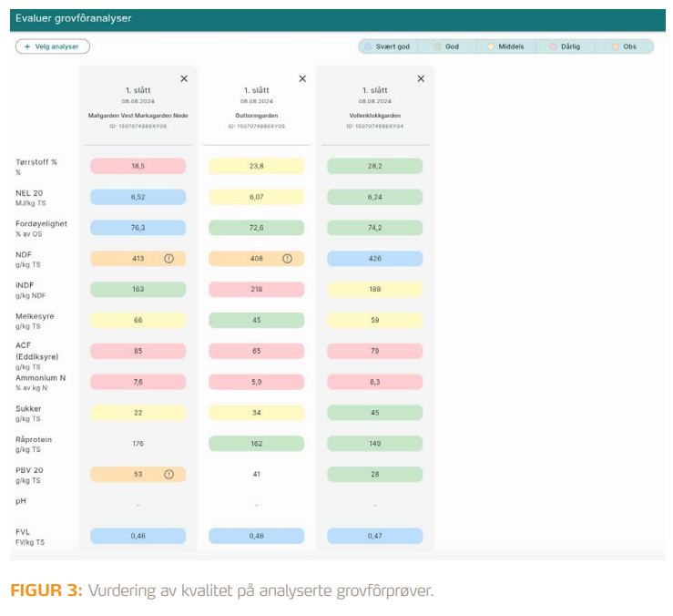Click the ACF (Eddiksyre) row label
This screenshot has height=616, width=673.
coord(37,351)
